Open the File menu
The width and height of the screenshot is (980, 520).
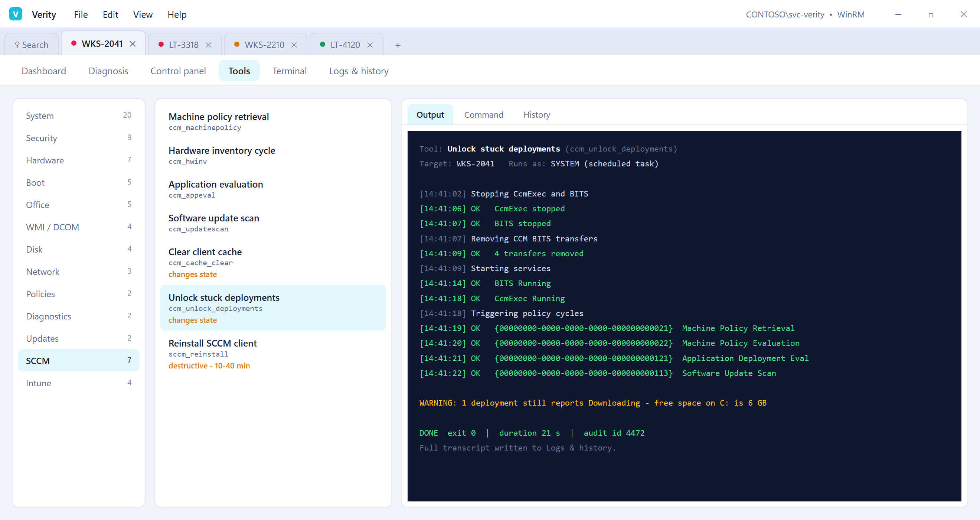[81, 14]
